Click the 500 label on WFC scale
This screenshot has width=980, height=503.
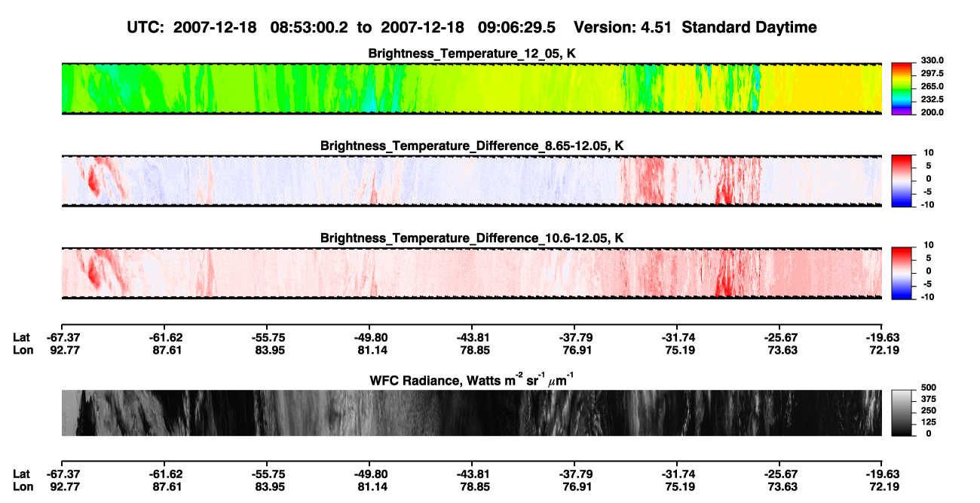[927, 388]
